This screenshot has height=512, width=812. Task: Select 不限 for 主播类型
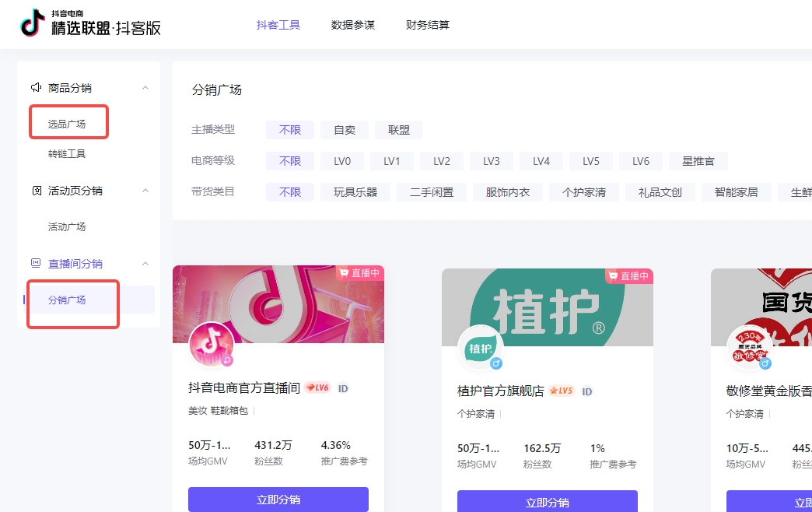tap(290, 130)
